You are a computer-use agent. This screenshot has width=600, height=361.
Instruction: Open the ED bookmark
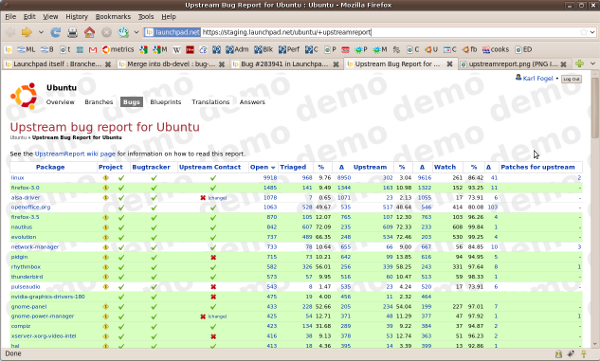coord(523,49)
